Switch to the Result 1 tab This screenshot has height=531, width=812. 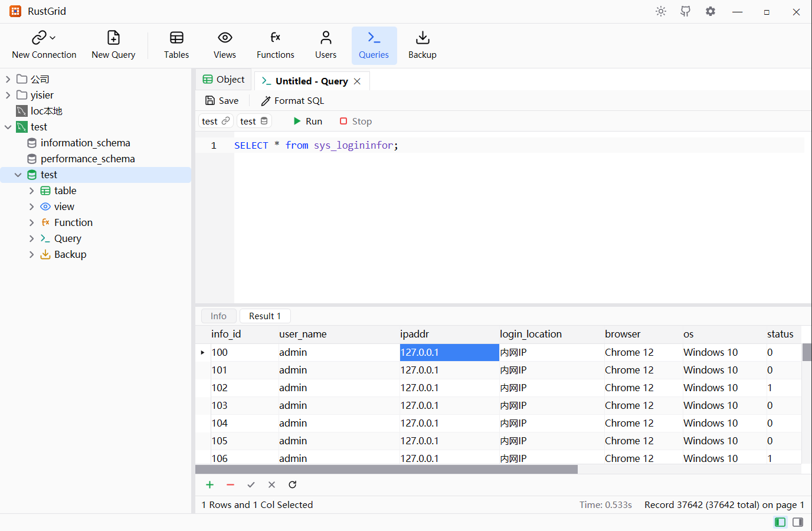pos(265,316)
